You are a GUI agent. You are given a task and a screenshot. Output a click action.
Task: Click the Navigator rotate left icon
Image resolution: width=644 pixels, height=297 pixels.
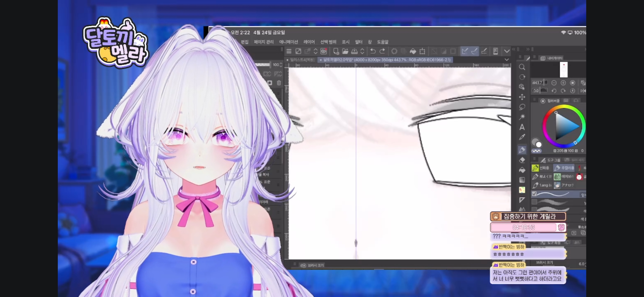click(x=554, y=91)
